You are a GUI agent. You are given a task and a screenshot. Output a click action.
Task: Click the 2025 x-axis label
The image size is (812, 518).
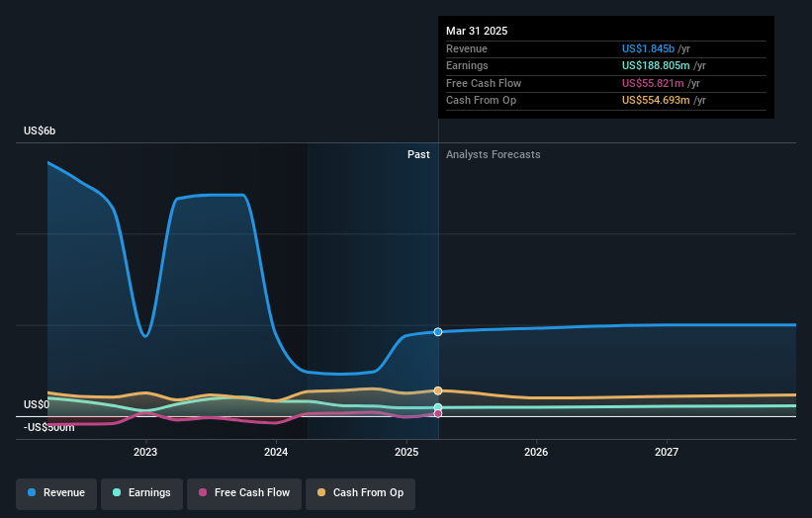point(406,453)
